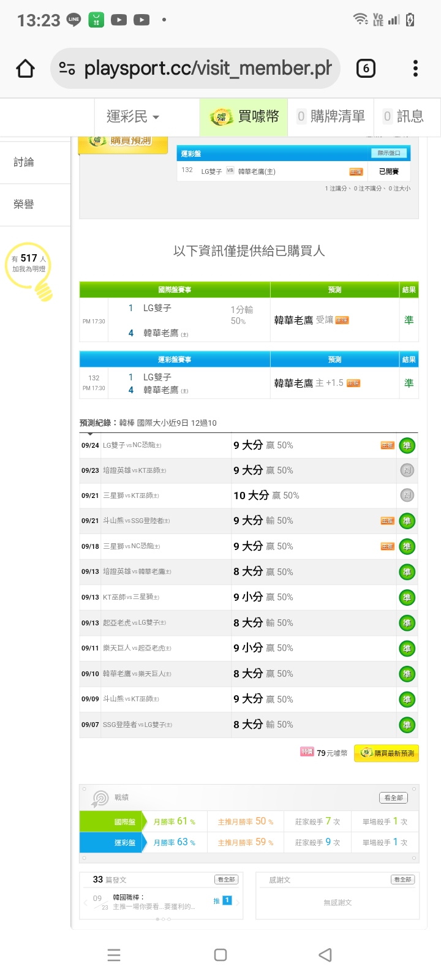Click the next arrow in the 發文 carousel
Screen dimensions: 441x980
(238, 902)
